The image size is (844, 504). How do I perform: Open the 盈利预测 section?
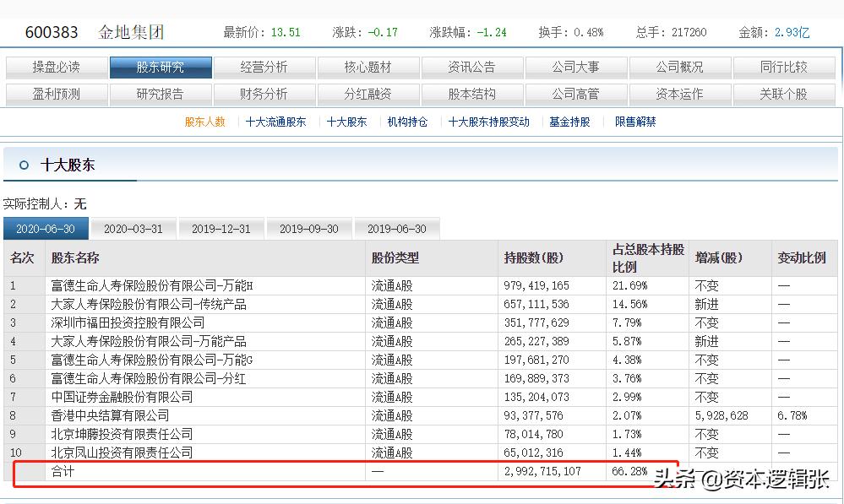[56, 94]
